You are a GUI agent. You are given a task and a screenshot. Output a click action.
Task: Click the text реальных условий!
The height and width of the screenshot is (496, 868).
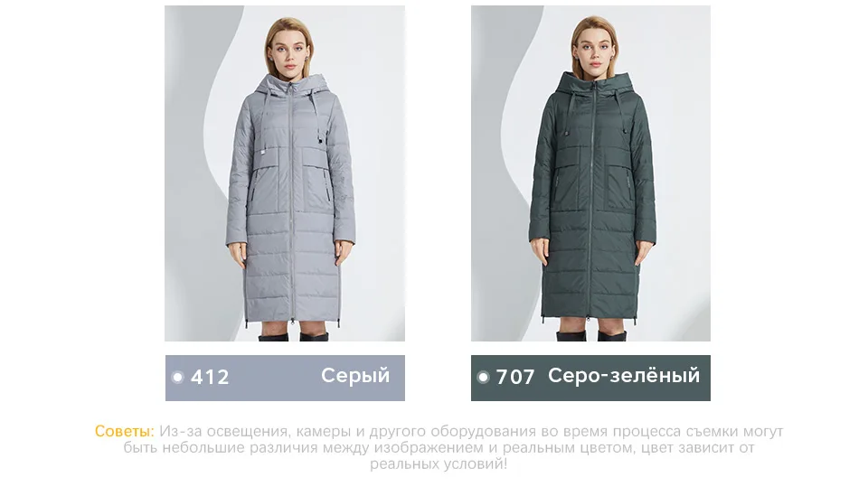coord(439,464)
